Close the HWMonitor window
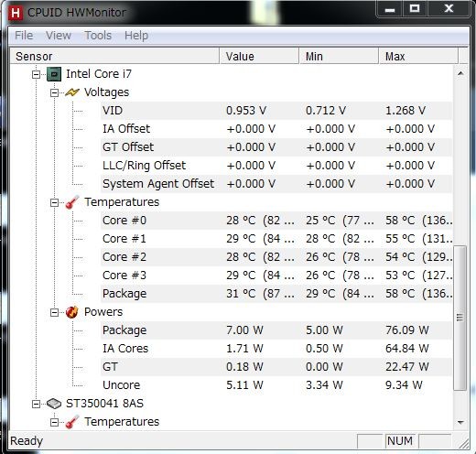 tap(449, 9)
